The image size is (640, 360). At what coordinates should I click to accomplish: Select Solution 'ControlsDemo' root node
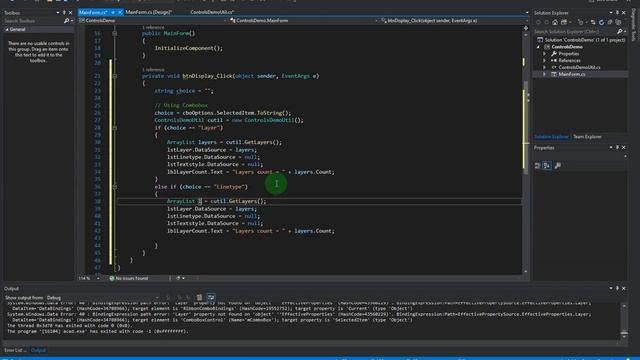(584, 40)
